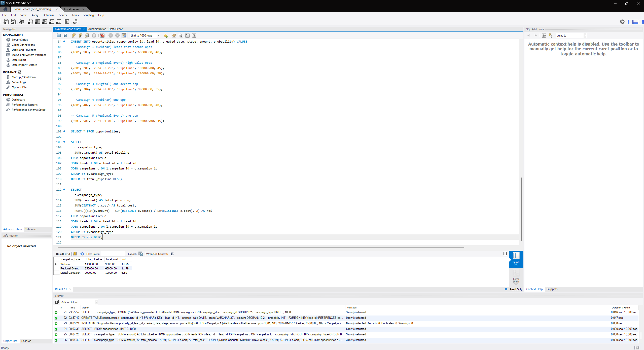Toggle display of invisible characters

tap(187, 35)
